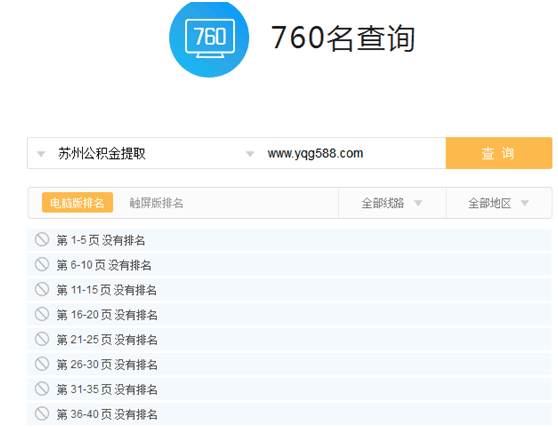Click the orange 查询 button
This screenshot has width=558, height=427.
point(499,153)
